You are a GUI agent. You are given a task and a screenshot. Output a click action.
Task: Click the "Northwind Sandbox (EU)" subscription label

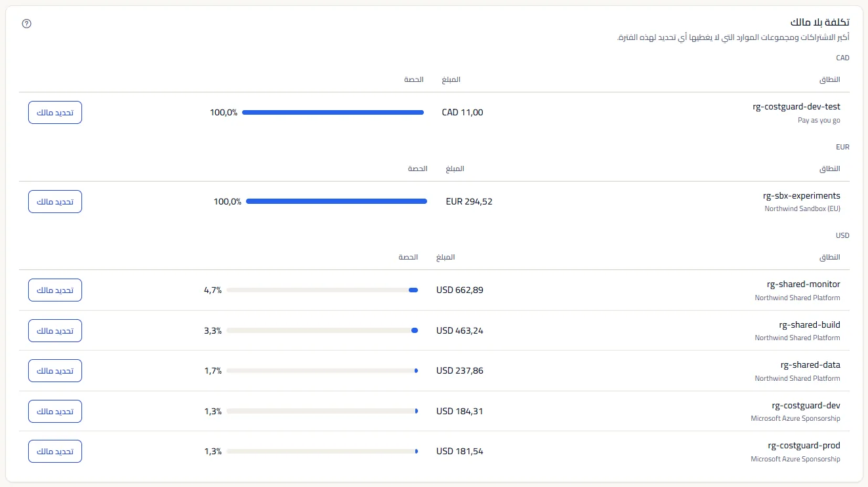[802, 209]
